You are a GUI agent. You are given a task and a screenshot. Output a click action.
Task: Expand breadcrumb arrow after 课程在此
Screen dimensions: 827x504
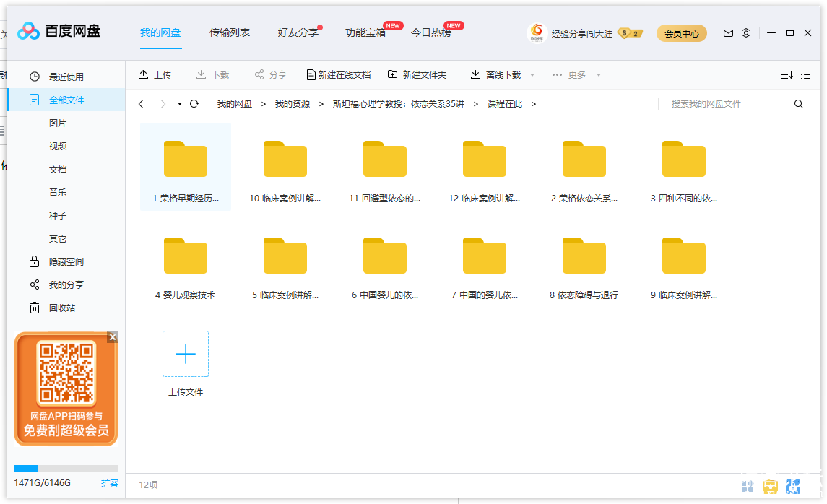click(x=534, y=104)
